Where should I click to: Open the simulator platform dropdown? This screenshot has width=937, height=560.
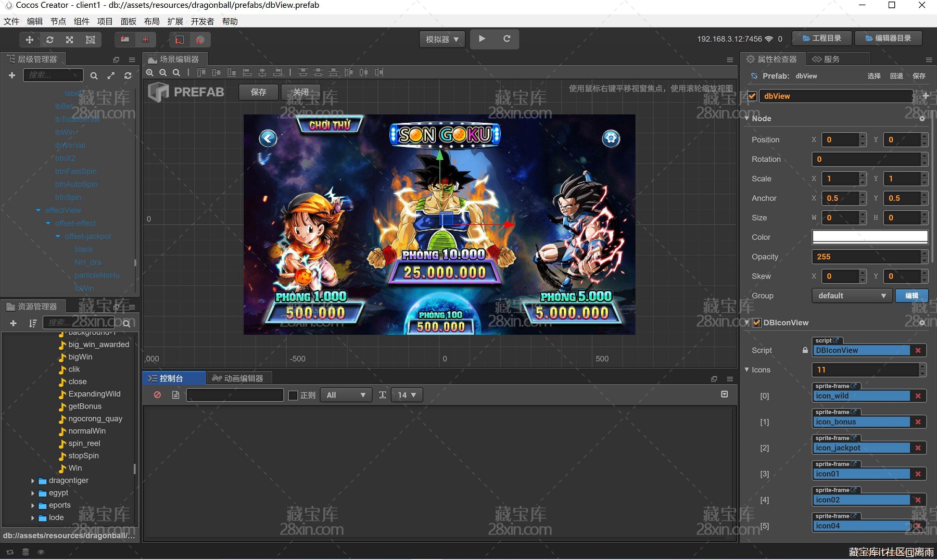pyautogui.click(x=442, y=39)
